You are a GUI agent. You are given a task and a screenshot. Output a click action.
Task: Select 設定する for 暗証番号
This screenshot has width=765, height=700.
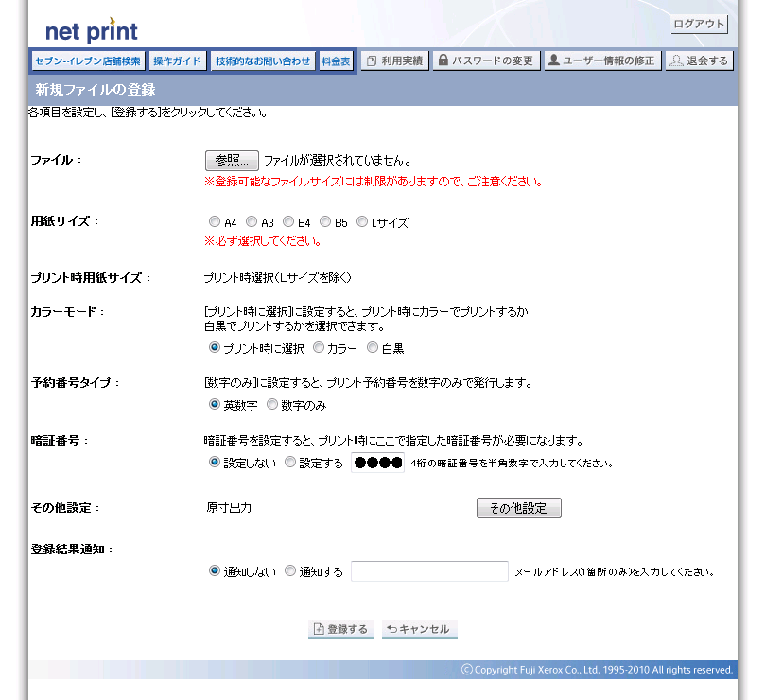click(289, 462)
